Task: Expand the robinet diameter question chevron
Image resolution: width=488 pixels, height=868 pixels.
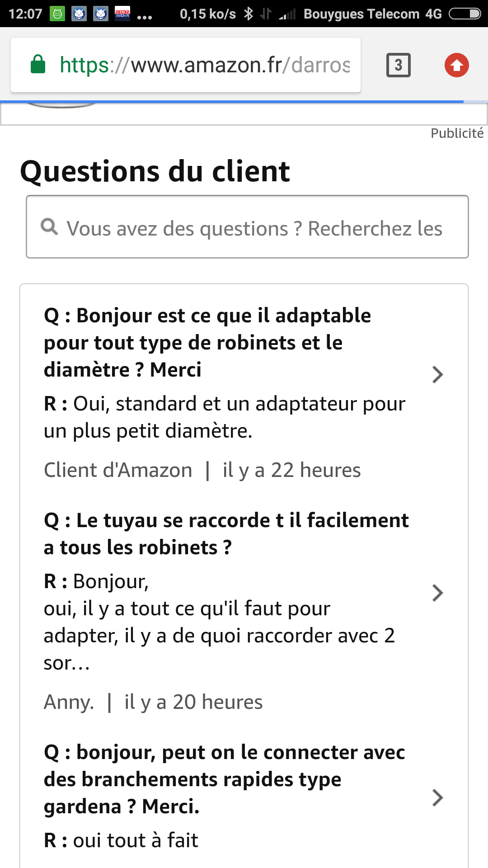Action: click(x=437, y=374)
